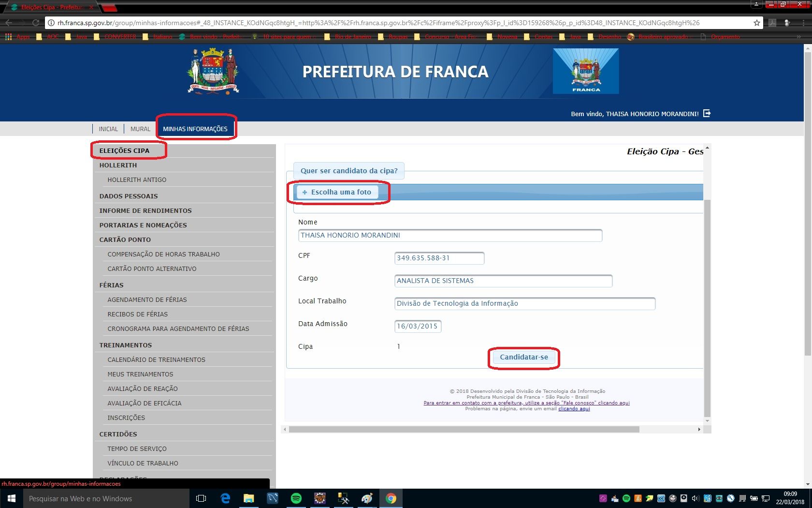Open the Apps launcher on the bookmarks bar
This screenshot has width=812, height=508.
click(8, 36)
